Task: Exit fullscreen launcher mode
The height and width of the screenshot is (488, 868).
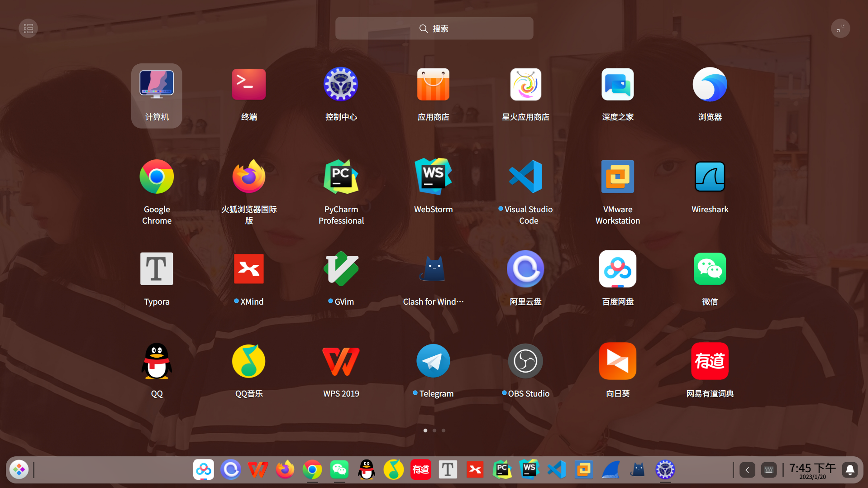Action: click(x=840, y=29)
